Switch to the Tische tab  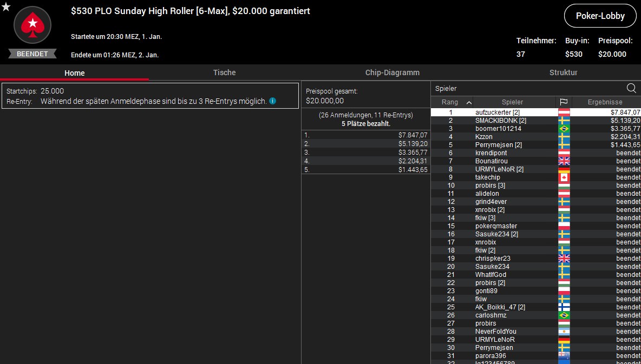tap(224, 72)
